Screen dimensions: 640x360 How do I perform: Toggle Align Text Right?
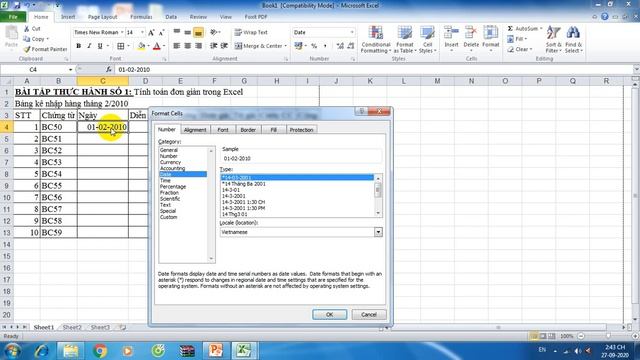pyautogui.click(x=198, y=46)
